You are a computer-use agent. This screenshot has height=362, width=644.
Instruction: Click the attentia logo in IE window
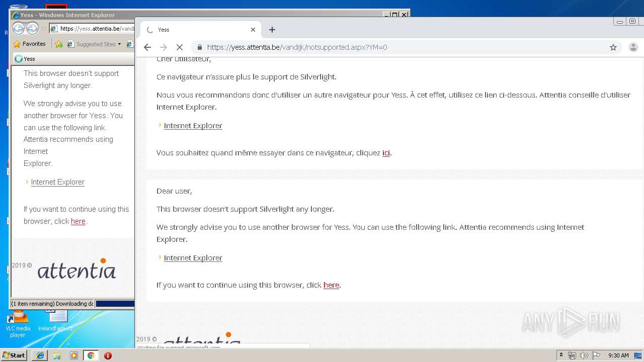click(76, 269)
